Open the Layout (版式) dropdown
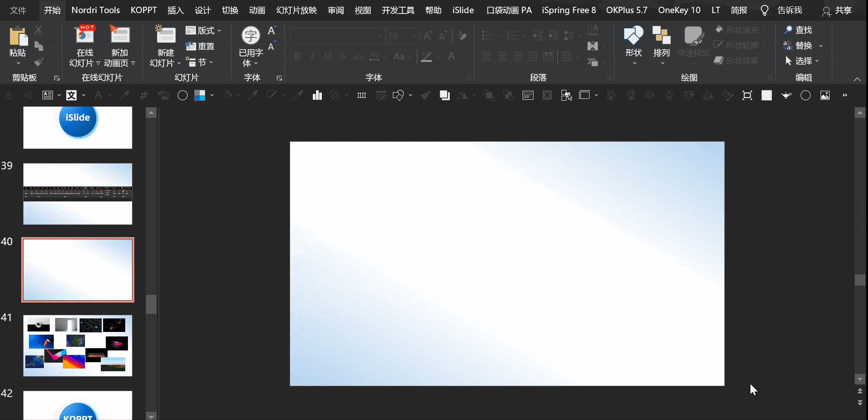Screen dimensions: 868x420 (203, 30)
